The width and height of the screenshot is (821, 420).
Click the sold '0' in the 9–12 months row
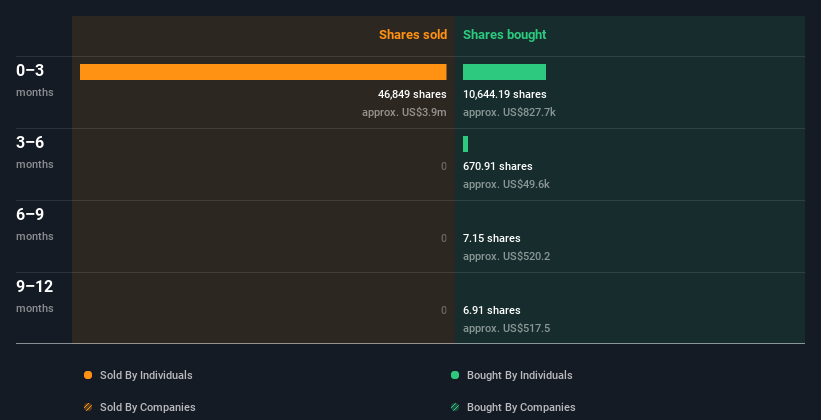pyautogui.click(x=444, y=311)
